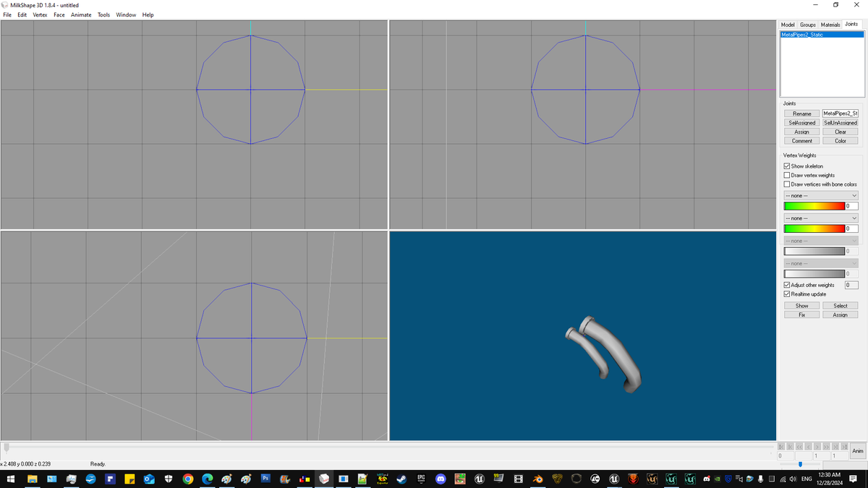Image resolution: width=868 pixels, height=488 pixels.
Task: Open the Tools menu
Action: [x=104, y=14]
